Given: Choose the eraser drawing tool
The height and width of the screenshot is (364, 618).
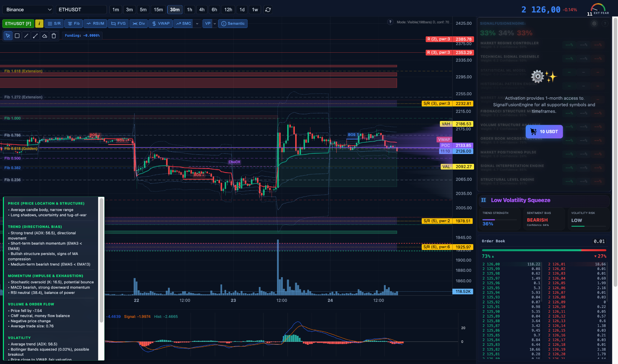Looking at the screenshot, I should [45, 36].
